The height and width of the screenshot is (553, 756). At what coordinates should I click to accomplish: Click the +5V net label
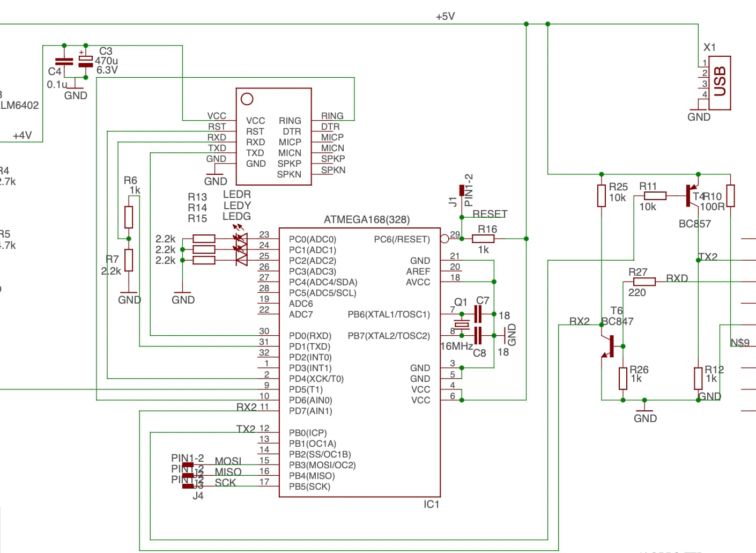coord(446,17)
